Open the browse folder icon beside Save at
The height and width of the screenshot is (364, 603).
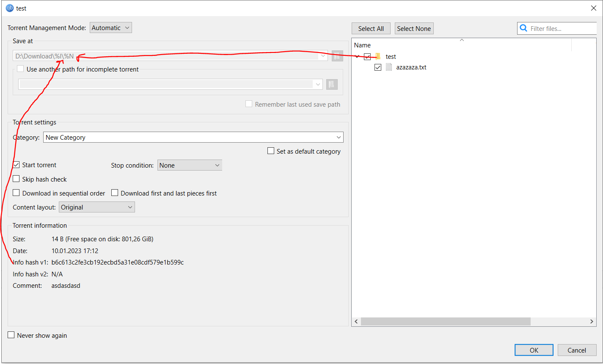click(x=337, y=55)
